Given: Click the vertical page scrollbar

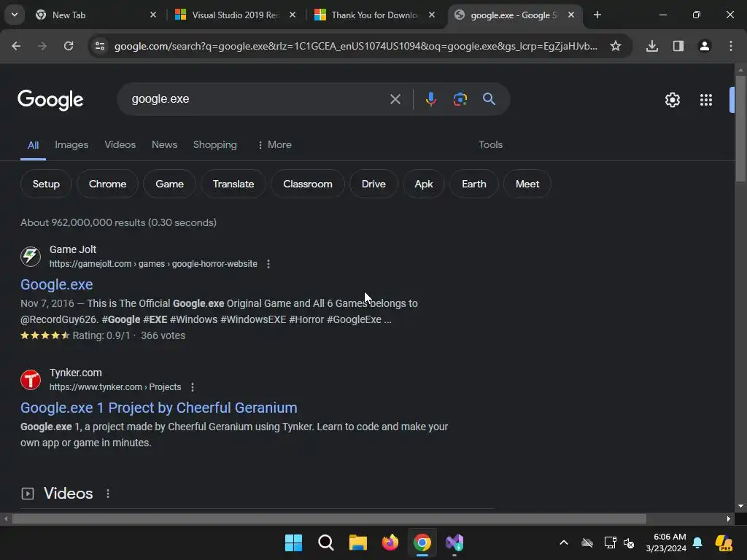Looking at the screenshot, I should (740, 128).
